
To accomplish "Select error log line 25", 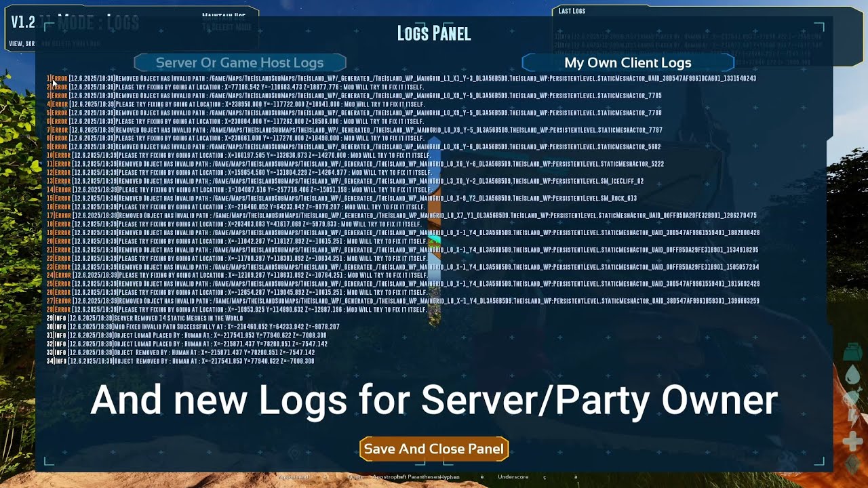I will coord(403,284).
